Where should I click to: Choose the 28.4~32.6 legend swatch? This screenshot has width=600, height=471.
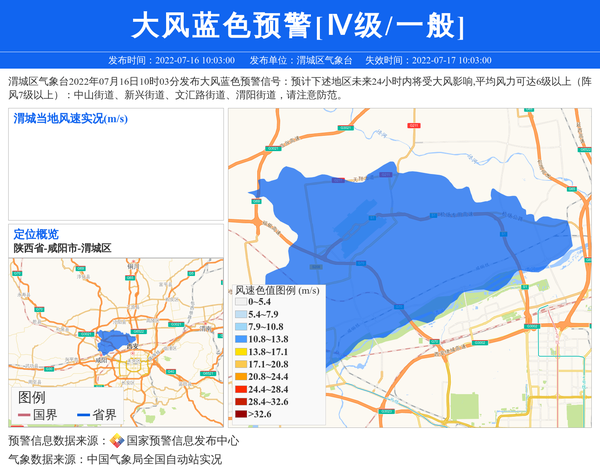(x=241, y=401)
